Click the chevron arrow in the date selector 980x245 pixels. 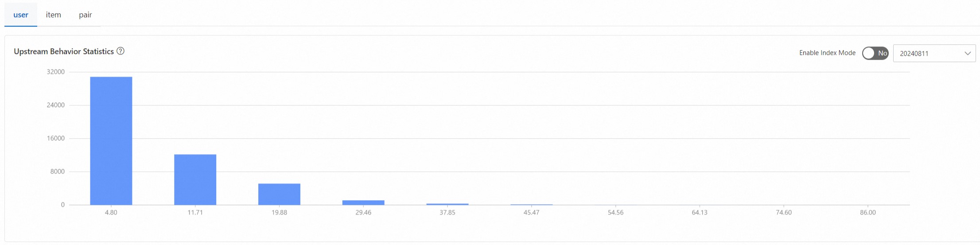pos(968,53)
